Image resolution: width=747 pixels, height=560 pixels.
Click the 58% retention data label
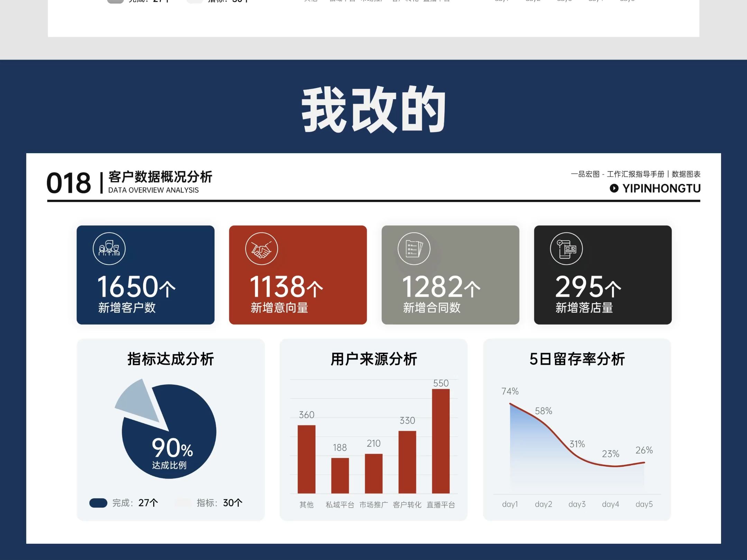click(544, 411)
